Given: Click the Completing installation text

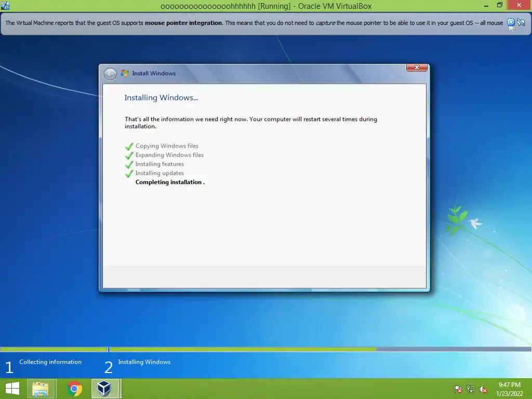Looking at the screenshot, I should [170, 182].
